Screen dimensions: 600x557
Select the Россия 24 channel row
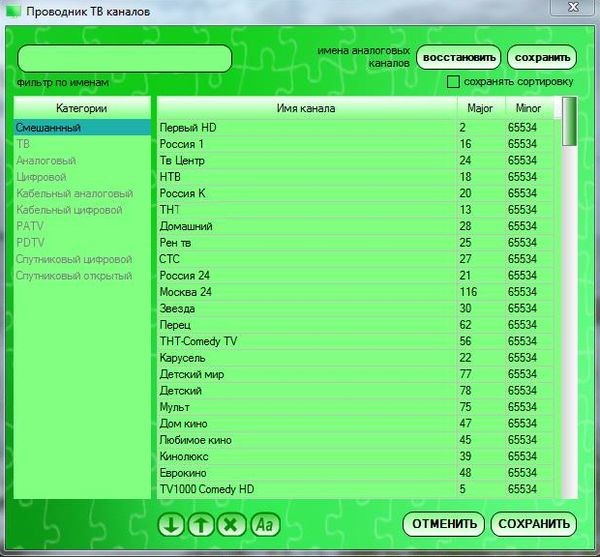(305, 275)
